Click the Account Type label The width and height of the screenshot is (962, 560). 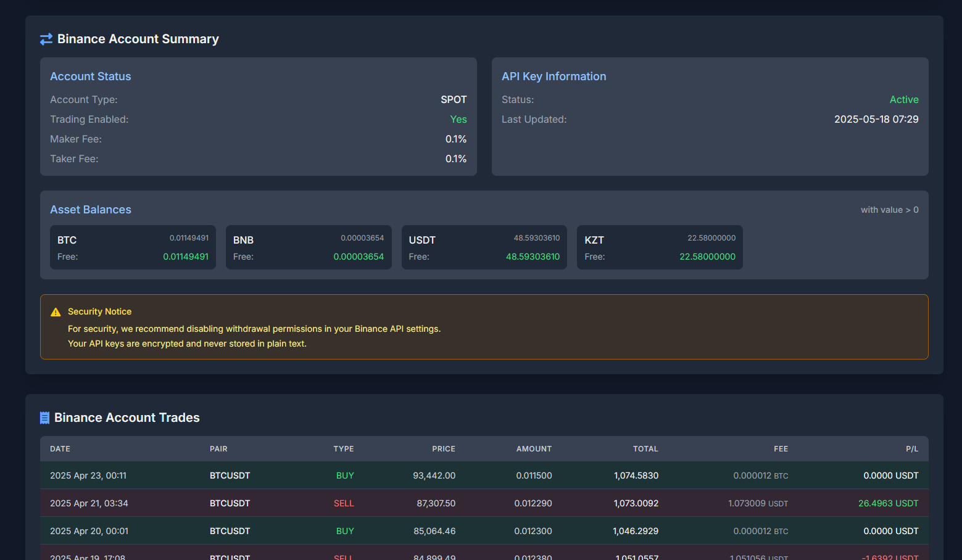click(84, 99)
